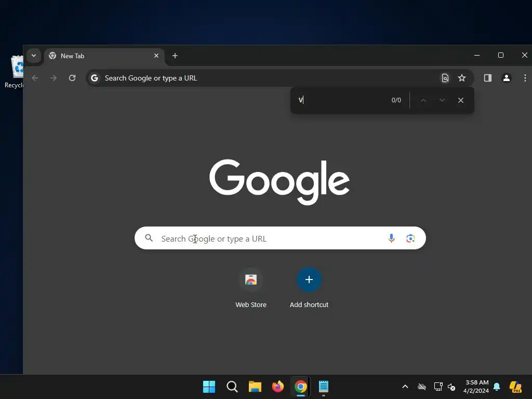
Task: Bookmark this tab with the star
Action: (x=462, y=78)
